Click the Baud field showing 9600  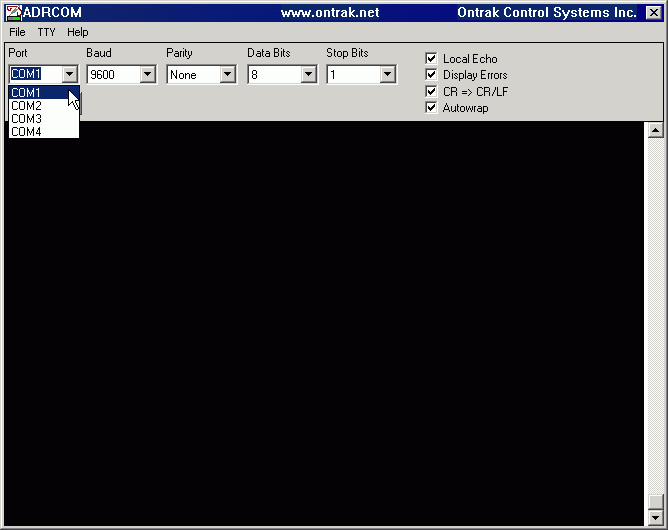pos(114,74)
